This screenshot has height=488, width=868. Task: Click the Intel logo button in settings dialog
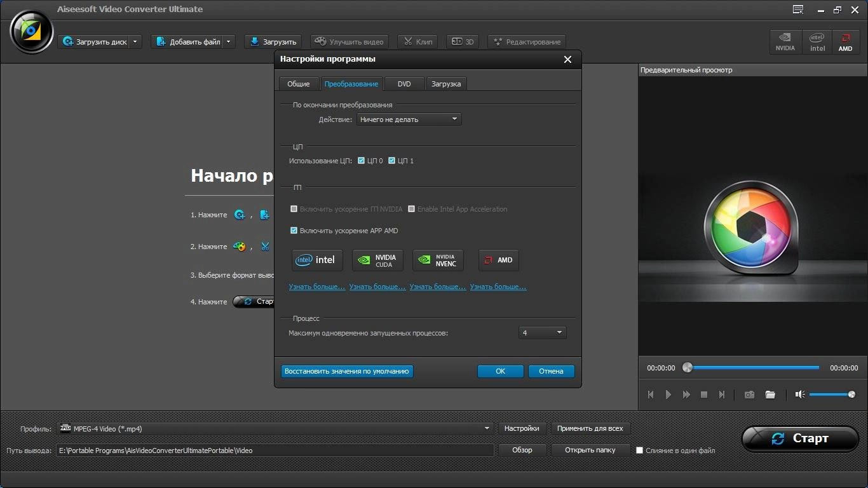tap(317, 260)
